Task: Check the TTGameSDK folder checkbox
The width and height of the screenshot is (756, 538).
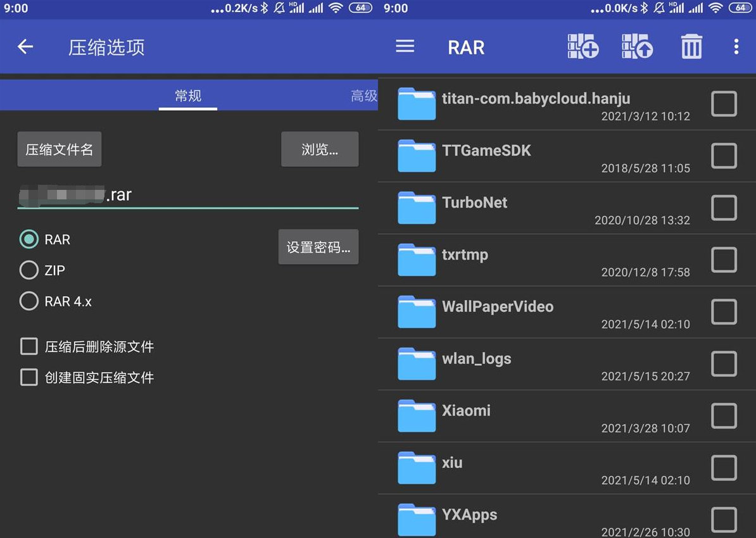Action: [x=724, y=156]
